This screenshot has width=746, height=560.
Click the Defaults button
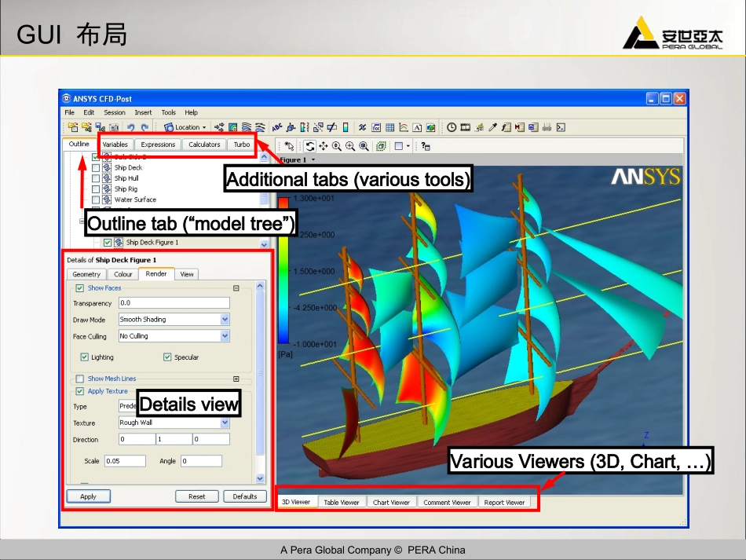(245, 496)
